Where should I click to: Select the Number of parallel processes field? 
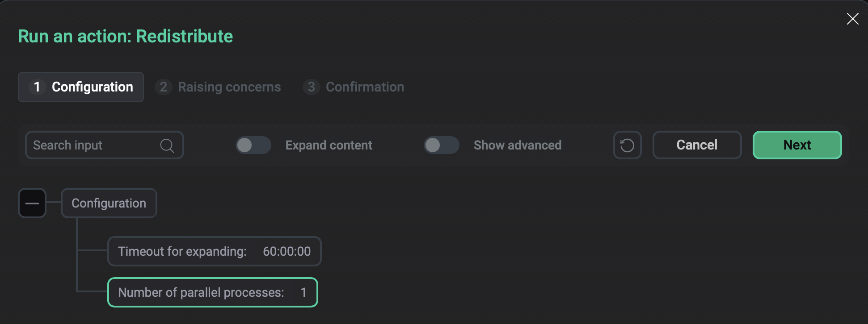pyautogui.click(x=213, y=292)
